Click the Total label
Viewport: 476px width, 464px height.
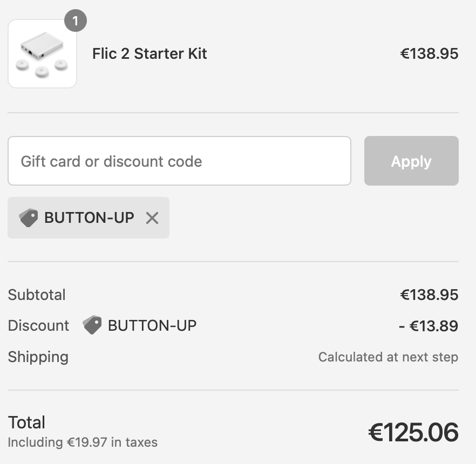pos(26,422)
